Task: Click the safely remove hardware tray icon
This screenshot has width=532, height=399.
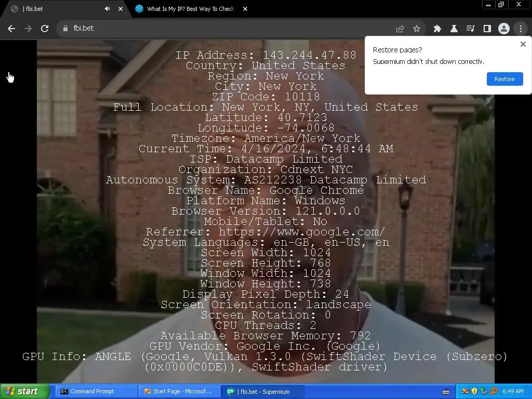Action: coord(484,392)
